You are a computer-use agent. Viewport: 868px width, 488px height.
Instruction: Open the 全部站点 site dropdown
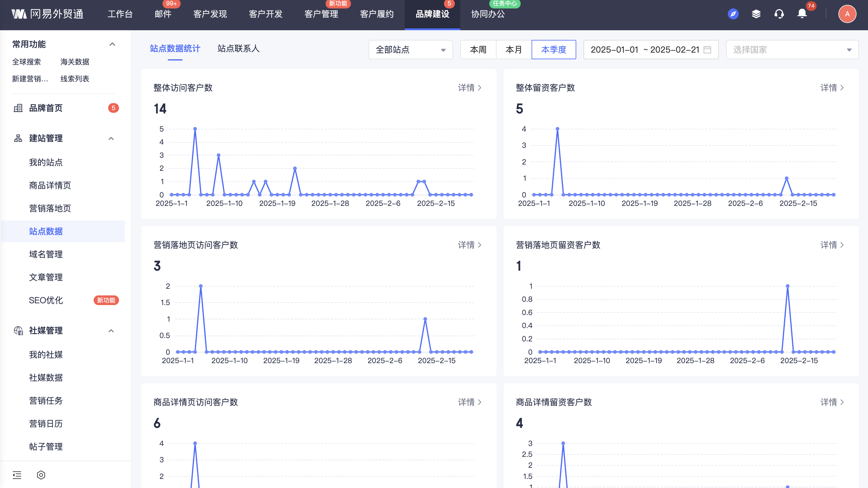410,50
